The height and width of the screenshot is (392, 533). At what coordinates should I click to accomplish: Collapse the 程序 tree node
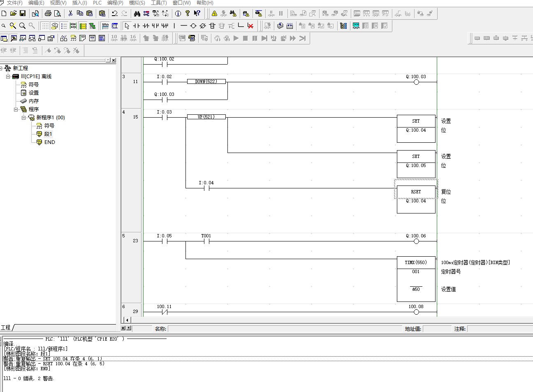(x=16, y=109)
